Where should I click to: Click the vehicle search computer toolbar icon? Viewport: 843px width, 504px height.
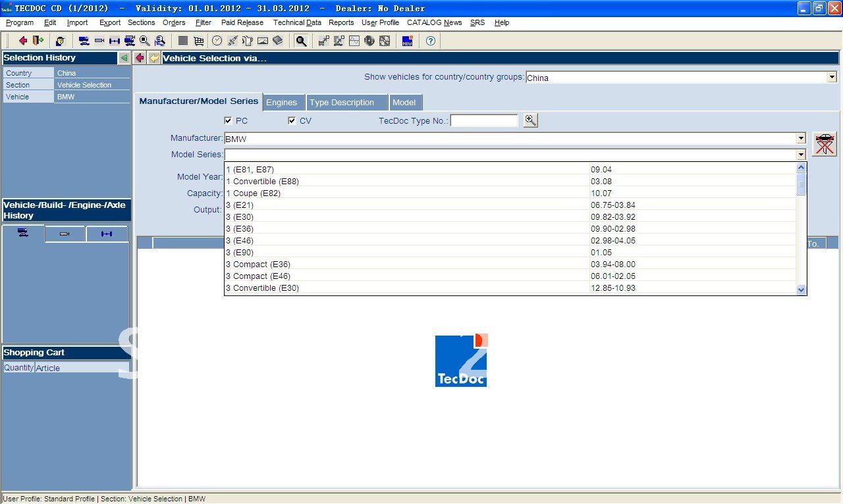coord(130,41)
